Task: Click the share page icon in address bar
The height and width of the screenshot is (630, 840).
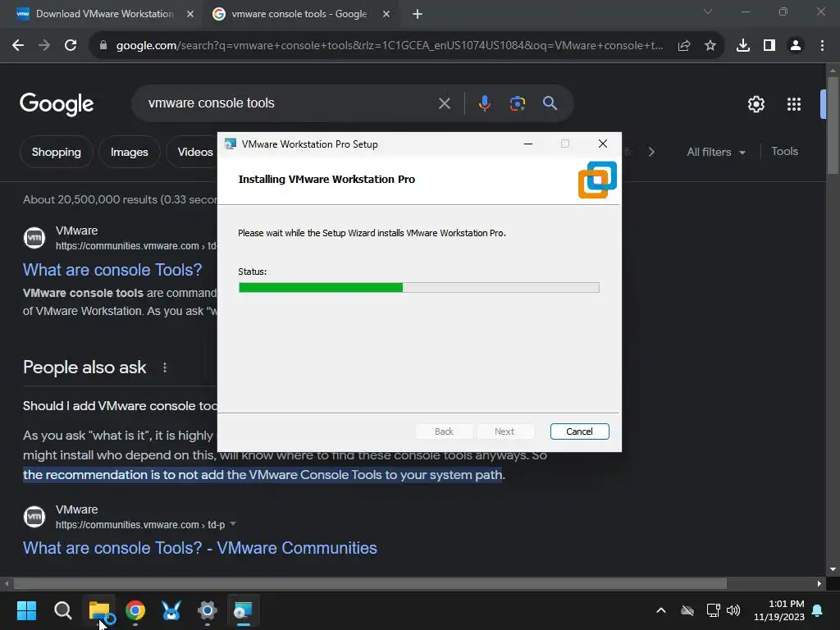Action: pyautogui.click(x=683, y=46)
